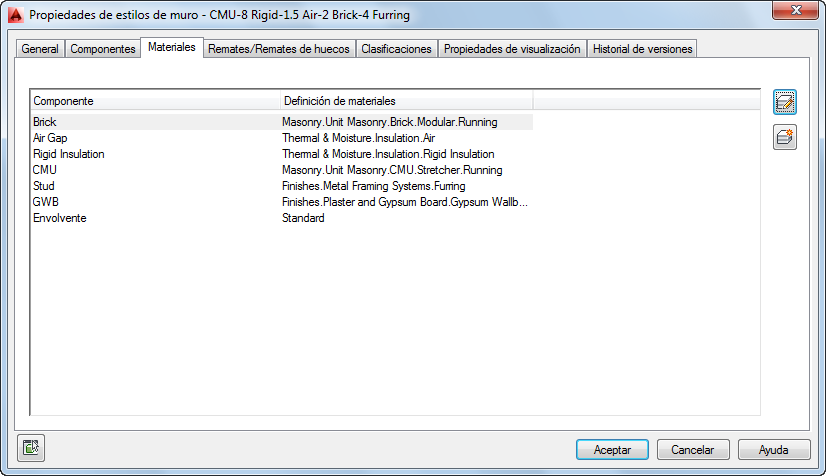Viewport: 826px width, 476px height.
Task: Close the wall style properties dialog
Action: coord(795,10)
